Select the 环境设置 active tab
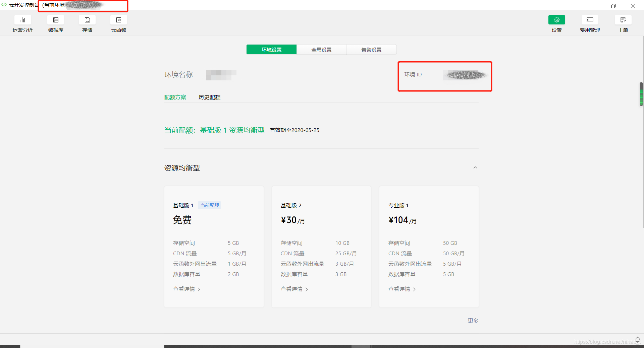 pyautogui.click(x=271, y=49)
